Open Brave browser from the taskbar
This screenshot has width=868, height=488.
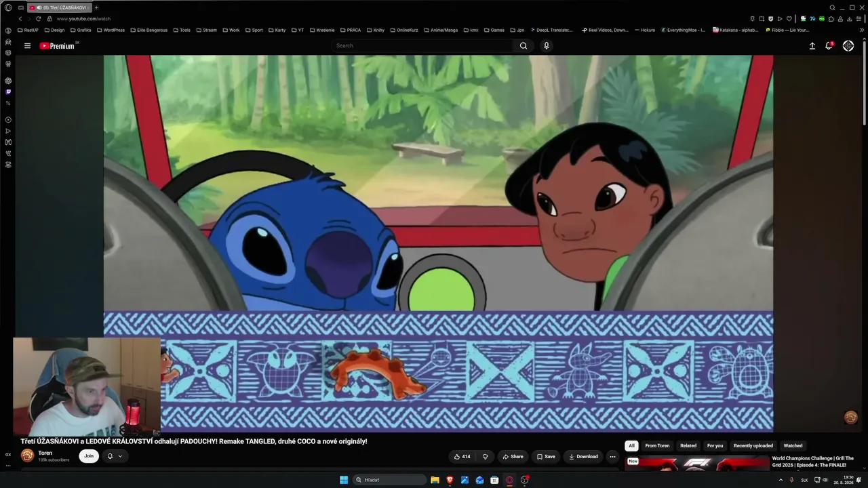tap(450, 480)
